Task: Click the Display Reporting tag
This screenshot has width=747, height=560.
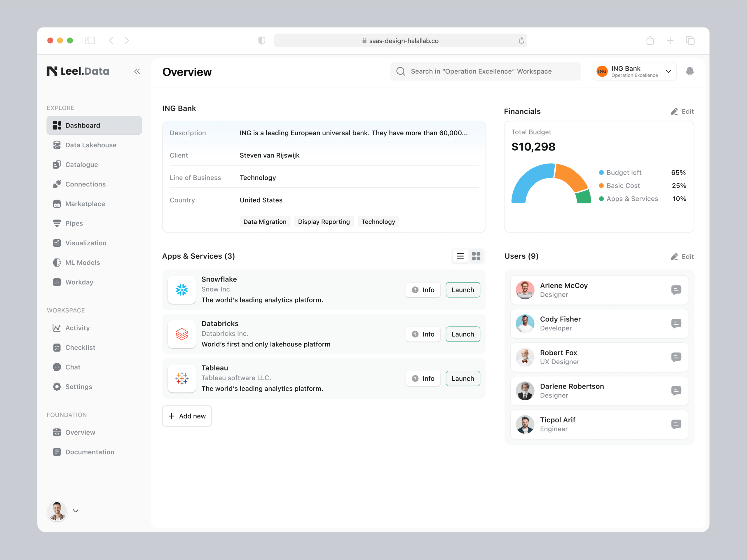Action: point(324,222)
